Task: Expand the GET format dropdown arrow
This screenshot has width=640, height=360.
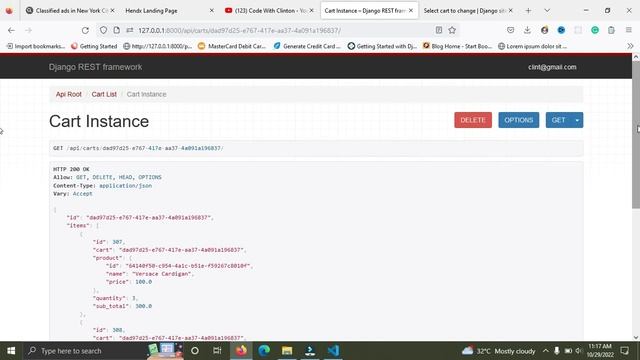Action: (577, 120)
